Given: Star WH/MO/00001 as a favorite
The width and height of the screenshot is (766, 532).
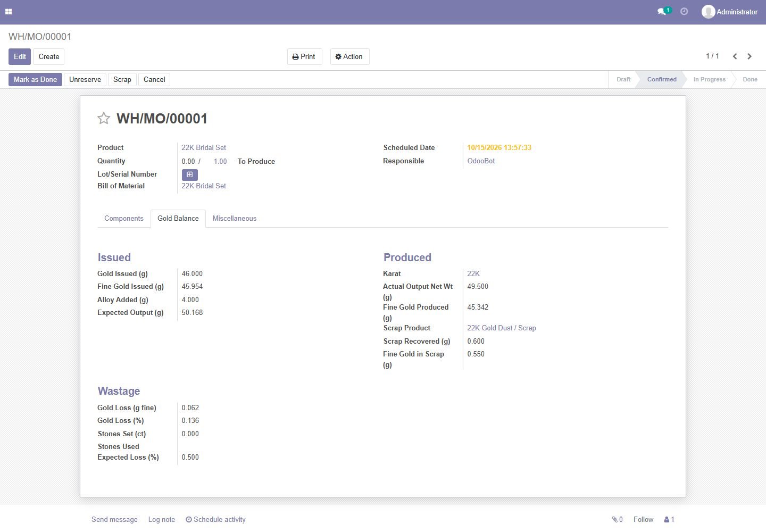Looking at the screenshot, I should click(x=104, y=118).
